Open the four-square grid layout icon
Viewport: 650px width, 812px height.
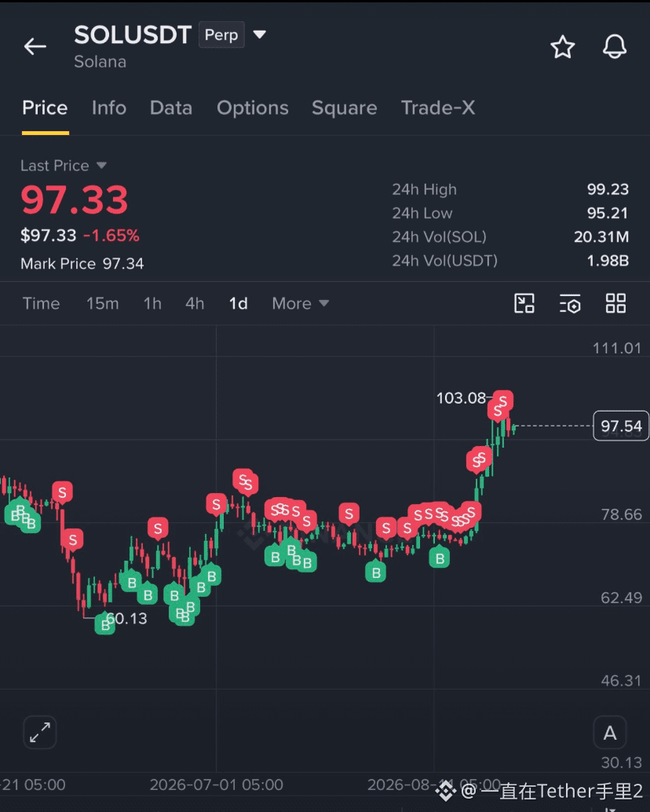click(x=615, y=303)
